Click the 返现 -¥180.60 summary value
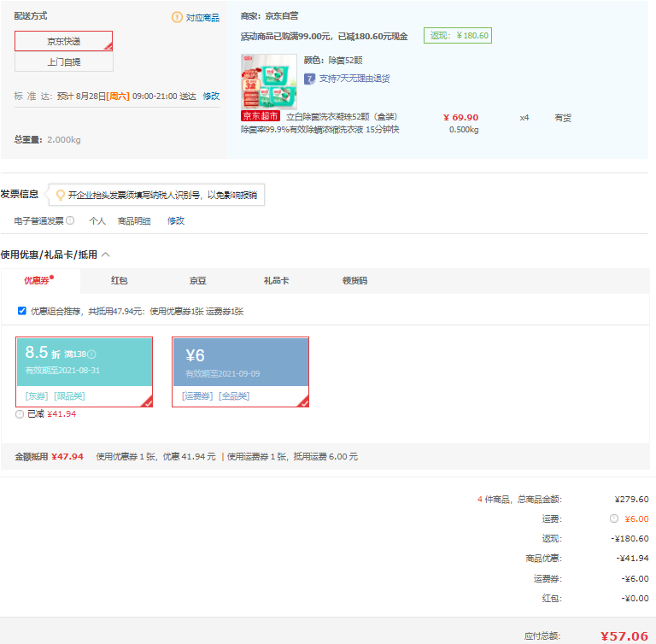Screen dimensions: 656x644 [630, 539]
